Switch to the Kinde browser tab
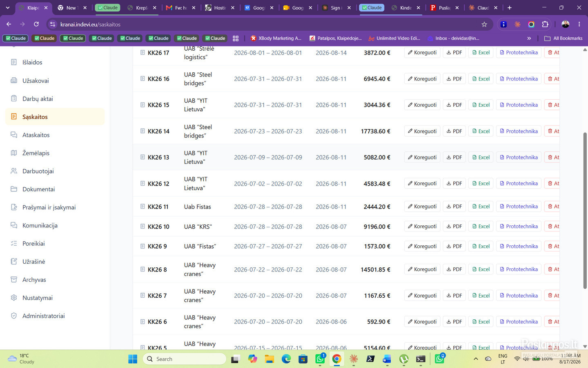The height and width of the screenshot is (368, 588). 405,8
